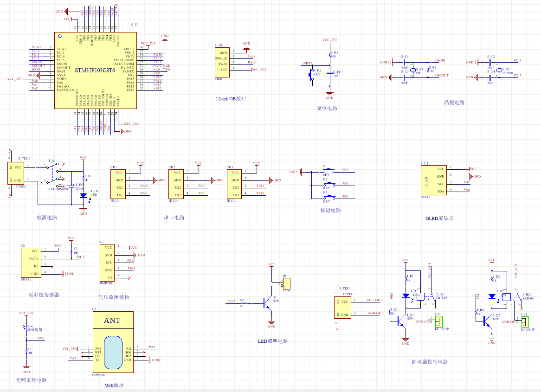Click the J_J2 KF128-2P green terminal

point(525,321)
